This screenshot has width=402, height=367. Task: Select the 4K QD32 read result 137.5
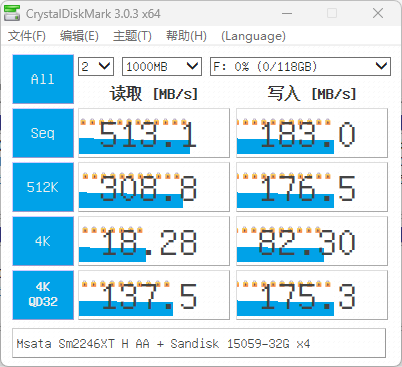[154, 295]
